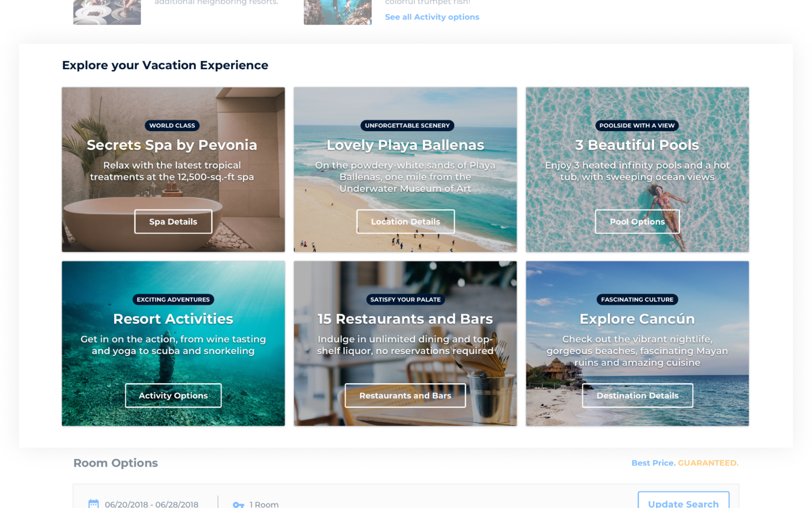The height and width of the screenshot is (508, 812).
Task: View Destination Details for Cancún
Action: (x=637, y=396)
